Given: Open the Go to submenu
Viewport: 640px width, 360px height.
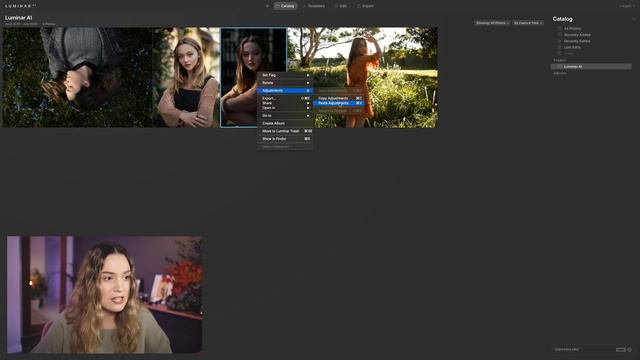Looking at the screenshot, I should [285, 116].
